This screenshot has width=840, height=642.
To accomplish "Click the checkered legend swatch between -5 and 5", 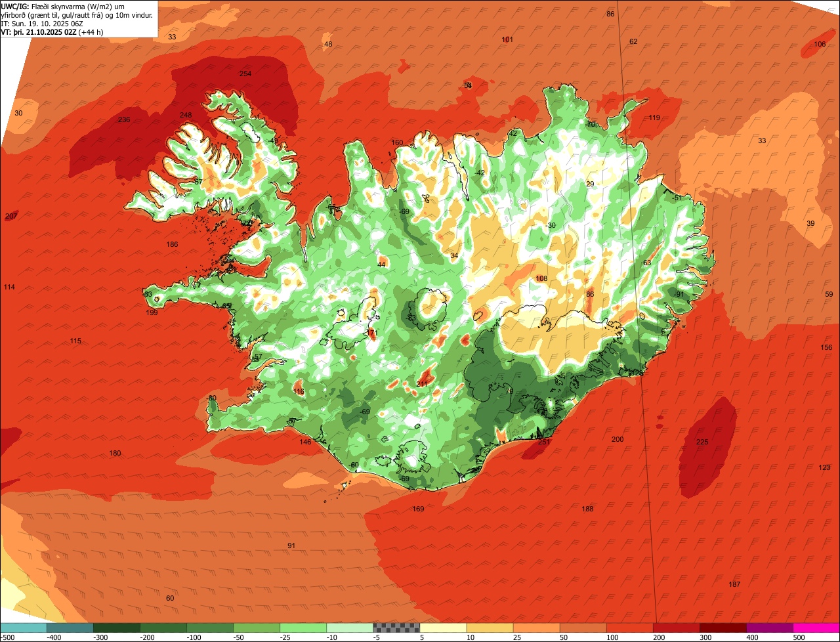I will (x=396, y=628).
